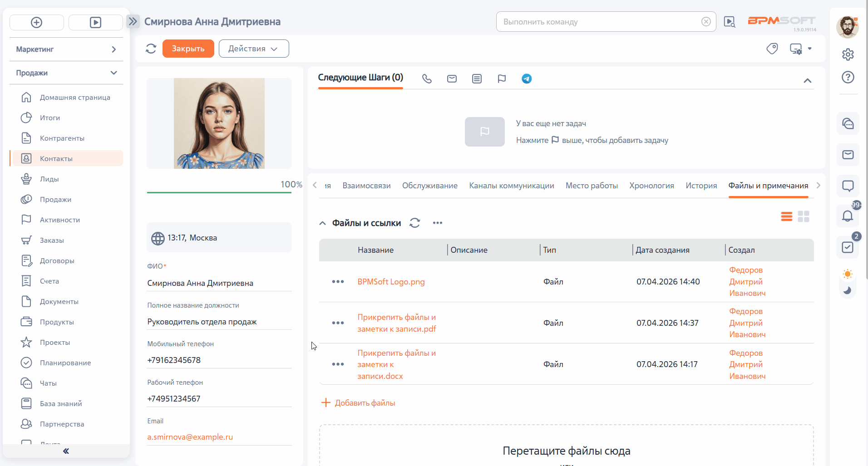Expand the Маркетинг sidebar section
868x466 pixels.
click(x=66, y=49)
